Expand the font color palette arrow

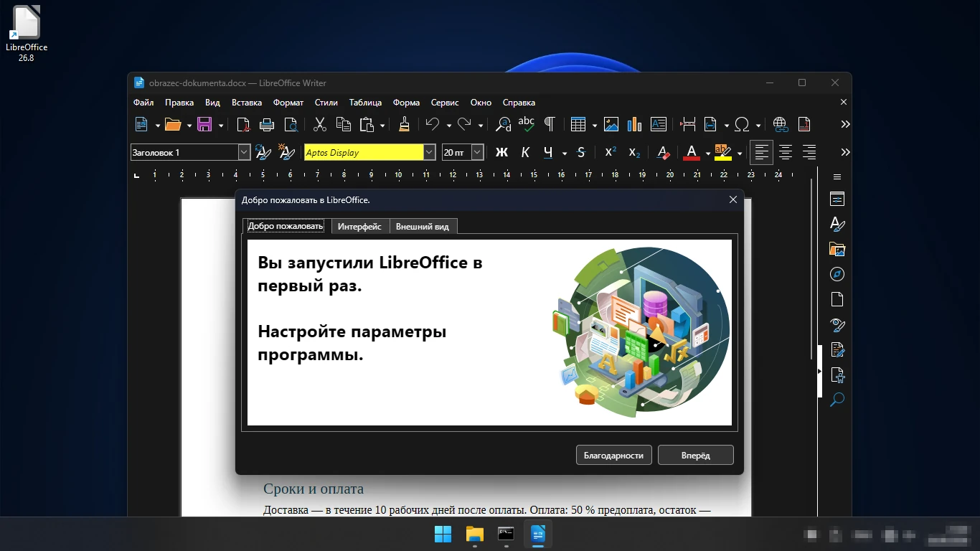(x=707, y=153)
